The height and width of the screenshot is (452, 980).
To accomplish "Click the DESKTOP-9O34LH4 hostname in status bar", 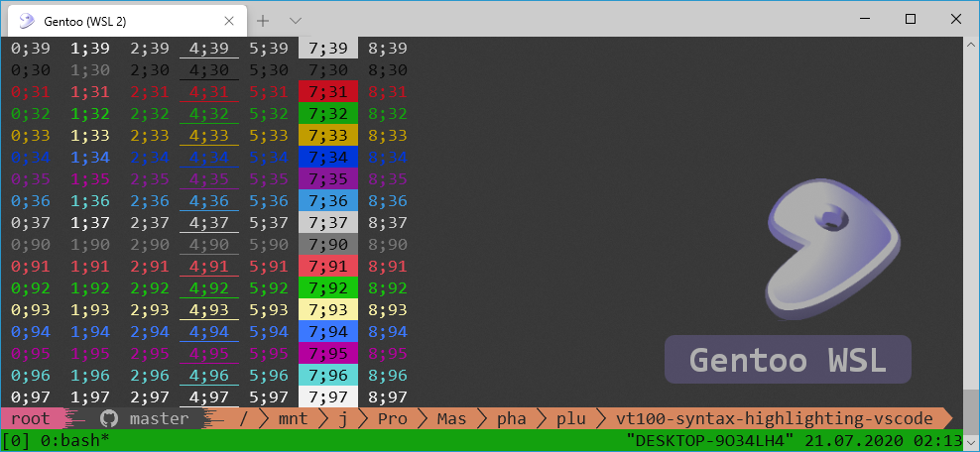I will pyautogui.click(x=710, y=441).
